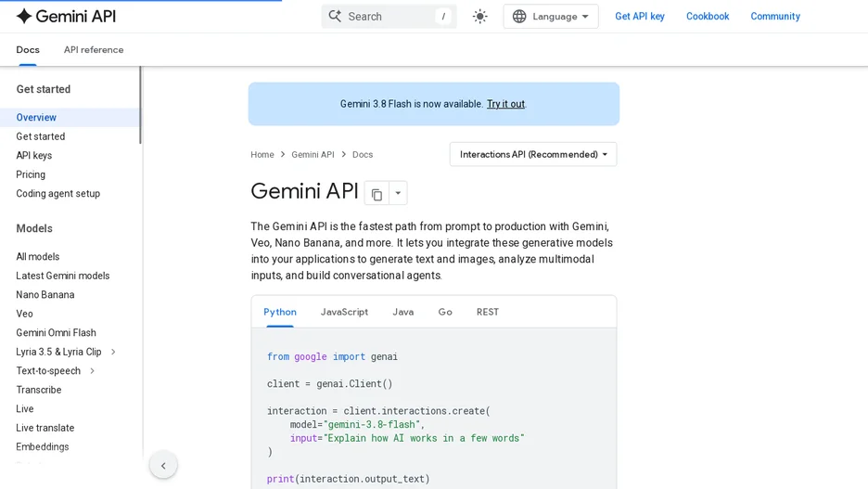Open the Cookbook link

(x=708, y=16)
